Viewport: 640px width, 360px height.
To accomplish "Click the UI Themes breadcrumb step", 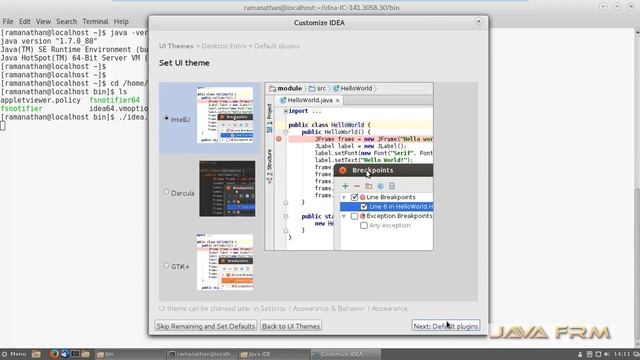I will coord(176,46).
